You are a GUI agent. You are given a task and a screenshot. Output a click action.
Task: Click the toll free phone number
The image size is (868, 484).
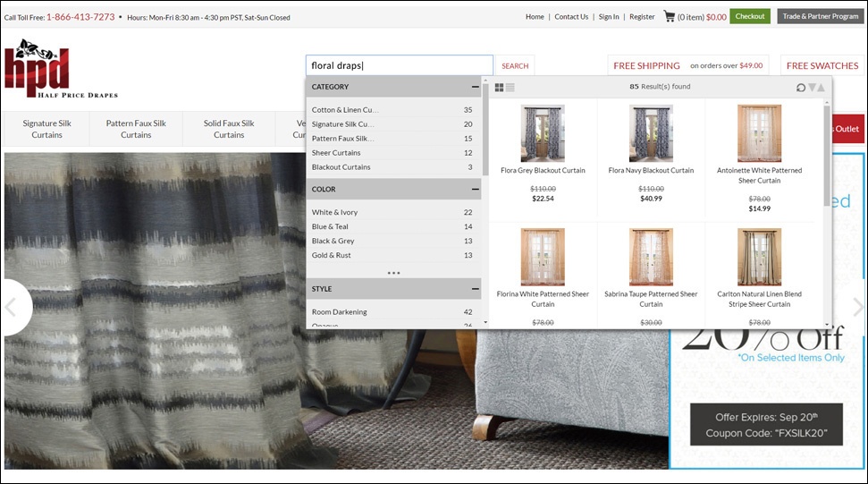(80, 17)
